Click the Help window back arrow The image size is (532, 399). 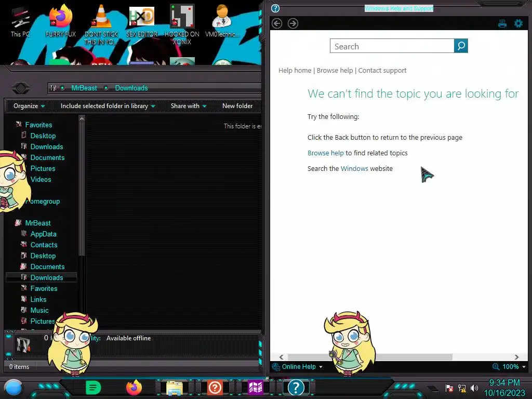[277, 23]
